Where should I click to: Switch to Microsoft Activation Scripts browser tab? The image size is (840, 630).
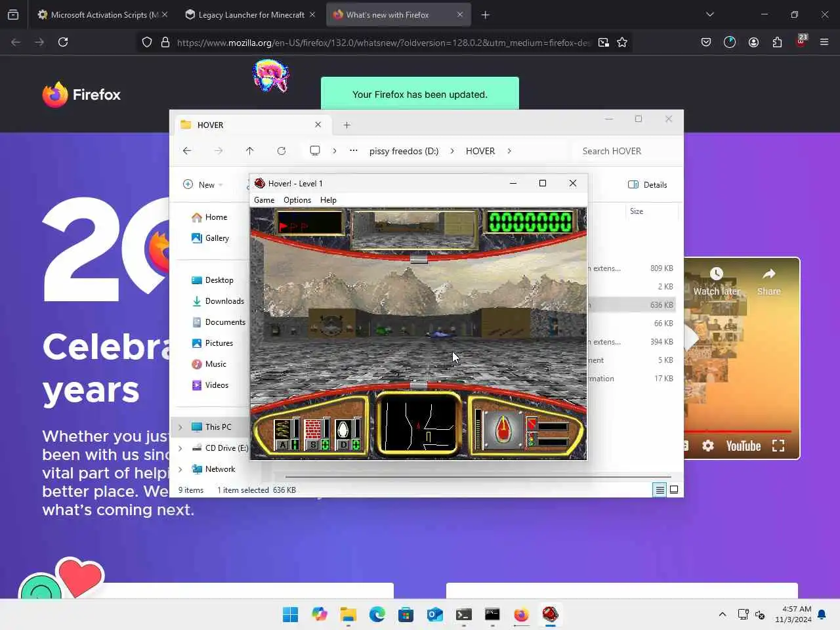(x=97, y=14)
